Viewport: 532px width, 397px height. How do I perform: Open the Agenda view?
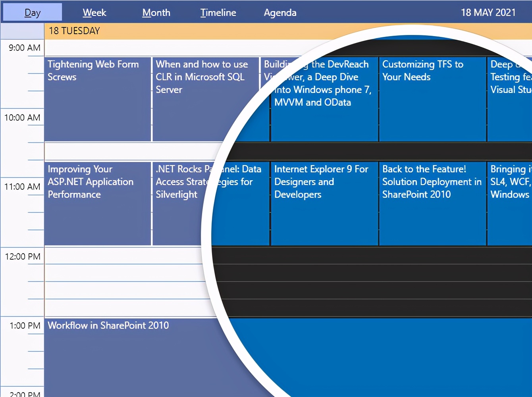pos(280,12)
